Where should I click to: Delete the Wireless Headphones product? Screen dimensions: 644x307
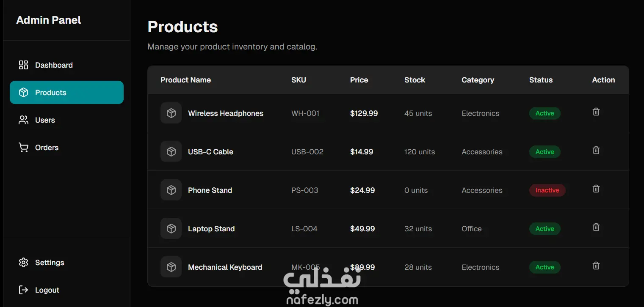[x=596, y=112]
